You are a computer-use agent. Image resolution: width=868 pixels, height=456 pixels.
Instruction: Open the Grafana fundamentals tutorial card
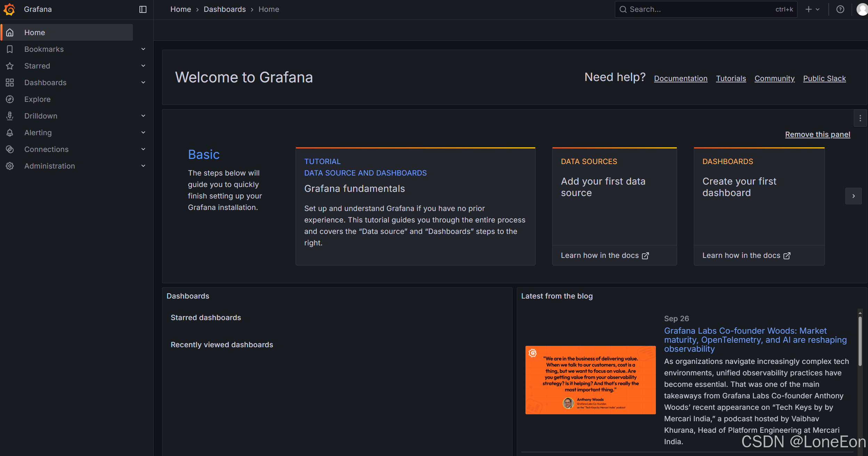point(415,206)
